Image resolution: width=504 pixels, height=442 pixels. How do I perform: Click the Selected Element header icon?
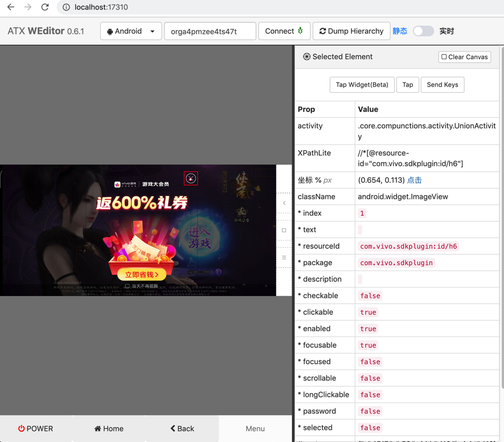(307, 57)
